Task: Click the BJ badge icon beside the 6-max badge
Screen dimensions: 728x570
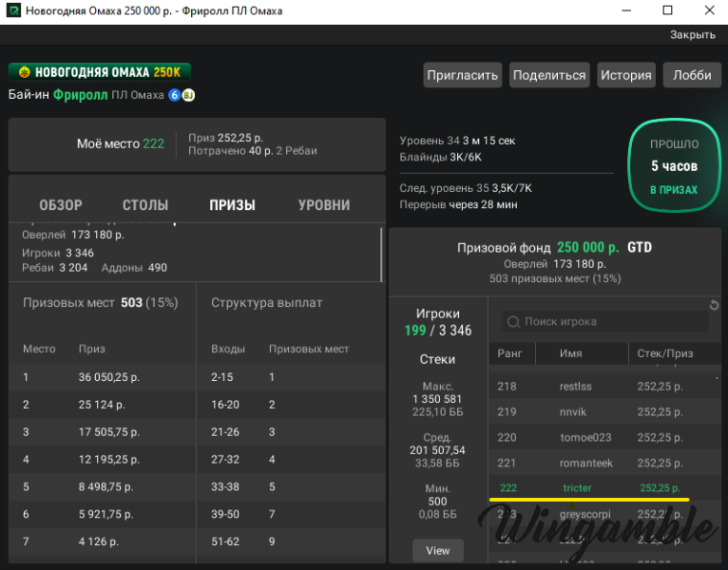Action: (x=188, y=95)
